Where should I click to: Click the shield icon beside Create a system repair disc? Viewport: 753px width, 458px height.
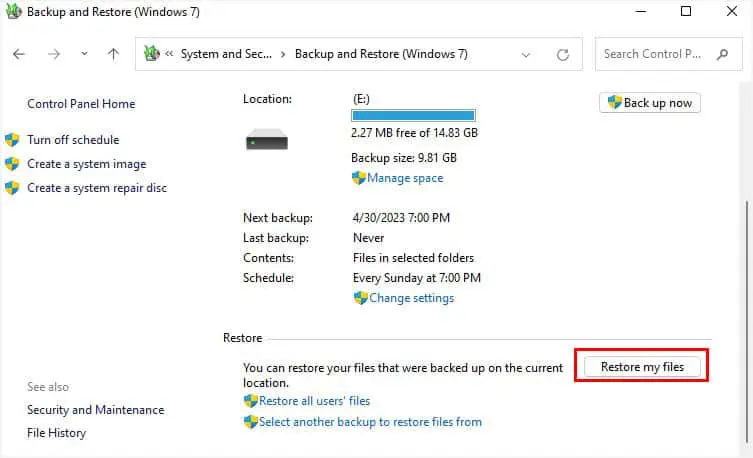[12, 188]
